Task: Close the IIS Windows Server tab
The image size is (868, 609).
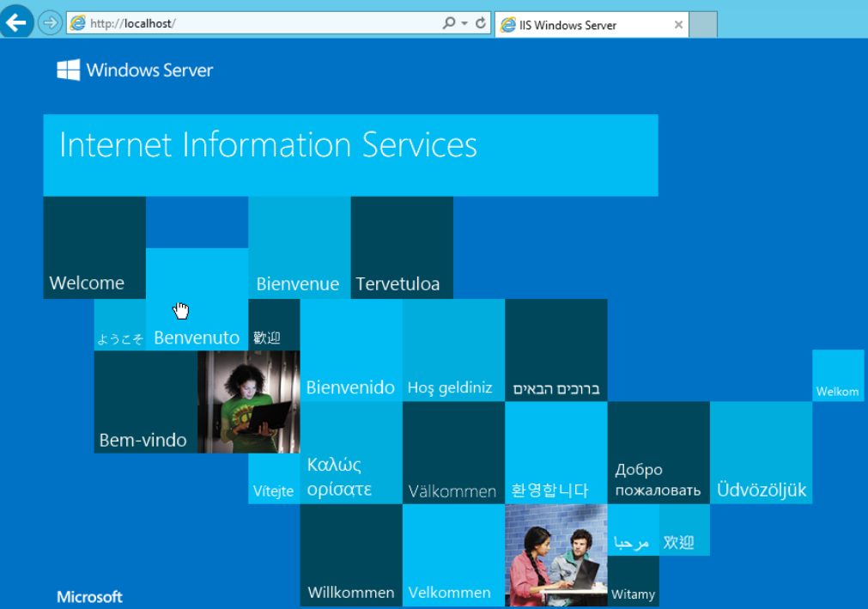Action: pyautogui.click(x=678, y=25)
